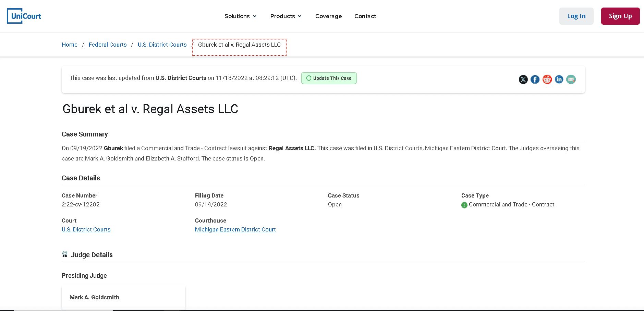Click the Presiding Judge label

(84, 276)
